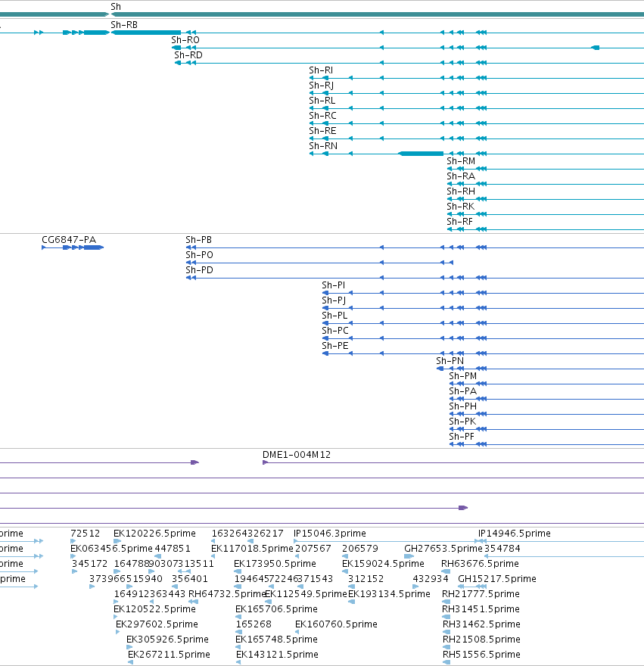Select the Sh-RL transcript label
This screenshot has height=666, width=644.
(322, 101)
